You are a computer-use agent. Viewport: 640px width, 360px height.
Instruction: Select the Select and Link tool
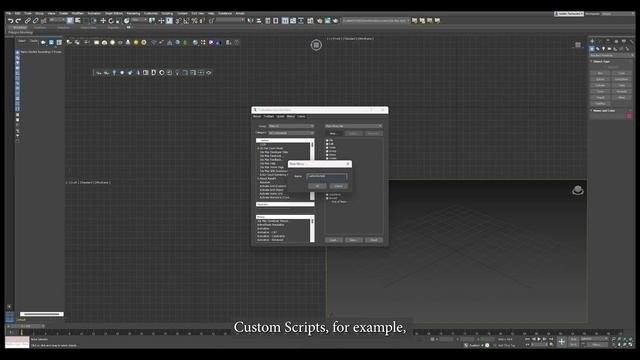click(28, 20)
